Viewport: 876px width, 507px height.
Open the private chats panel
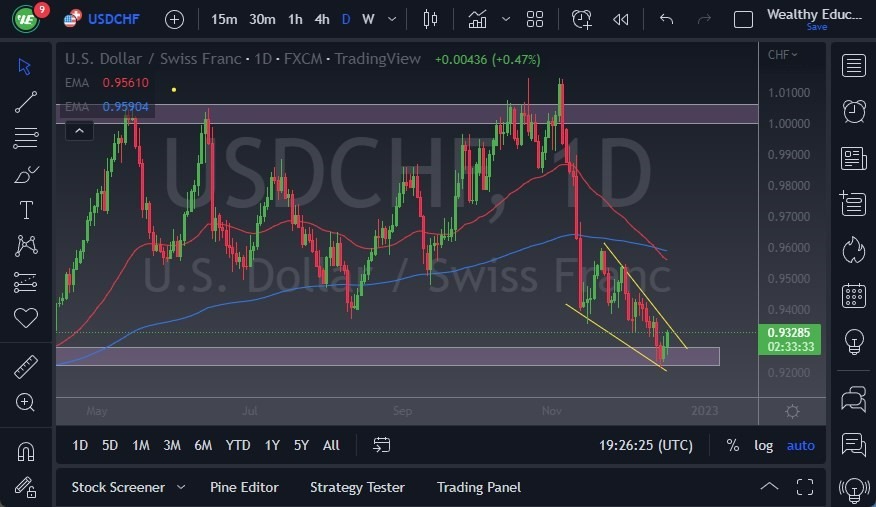click(x=854, y=444)
